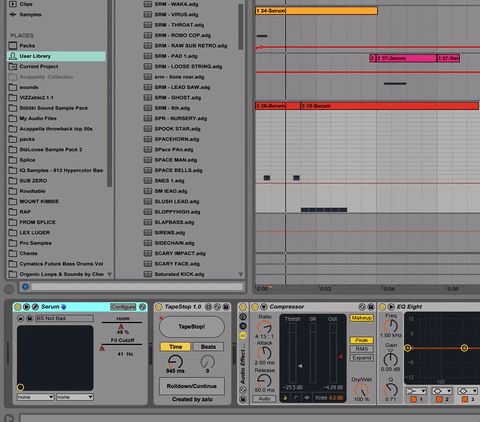This screenshot has height=422, width=480.
Task: Click Compressor save preset disk icon
Action: 371,307
